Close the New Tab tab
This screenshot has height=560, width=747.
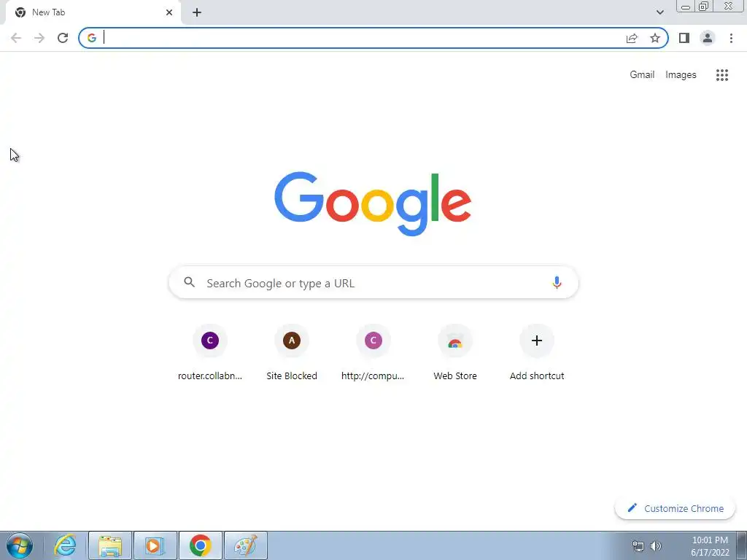coord(169,12)
